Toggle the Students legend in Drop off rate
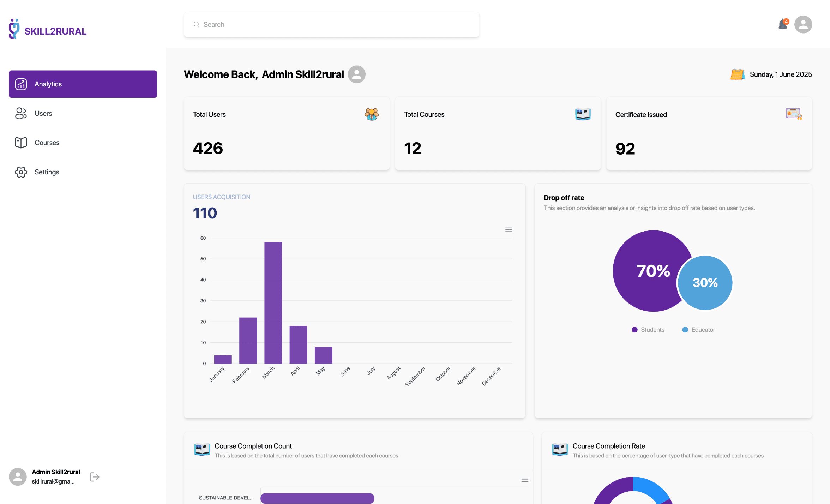 (x=648, y=329)
